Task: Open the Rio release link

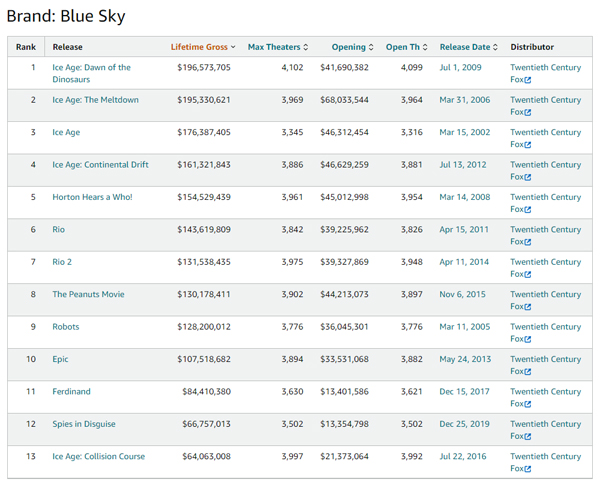Action: click(x=59, y=230)
